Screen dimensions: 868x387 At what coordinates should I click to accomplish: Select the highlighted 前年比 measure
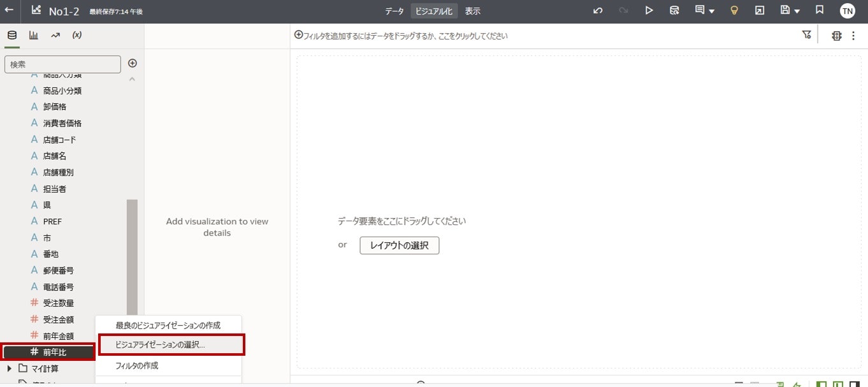pos(49,352)
